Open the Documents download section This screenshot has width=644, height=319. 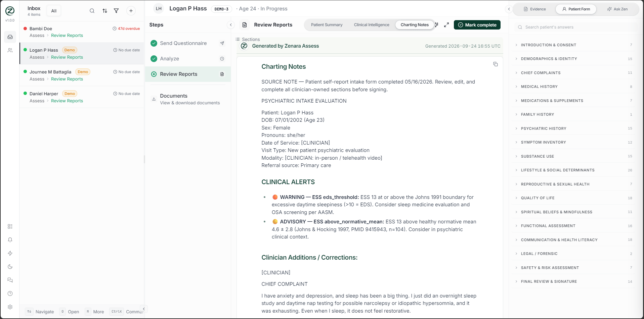[188, 99]
